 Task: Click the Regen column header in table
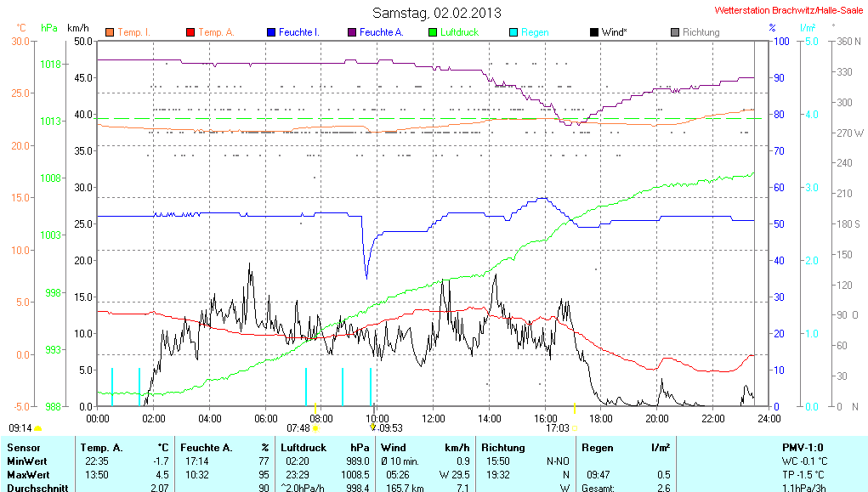coord(596,447)
